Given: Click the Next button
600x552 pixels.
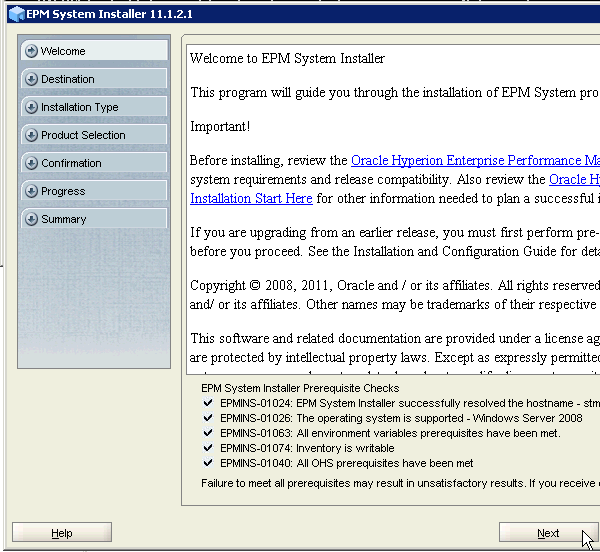Looking at the screenshot, I should [548, 532].
